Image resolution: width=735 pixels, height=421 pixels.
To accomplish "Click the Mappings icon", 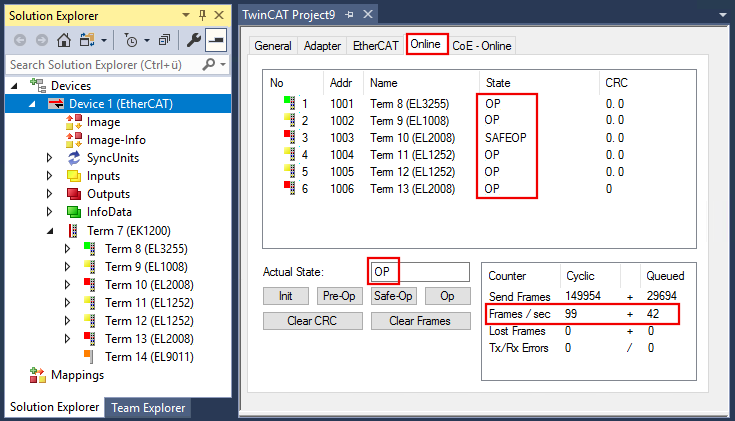I will 38,375.
